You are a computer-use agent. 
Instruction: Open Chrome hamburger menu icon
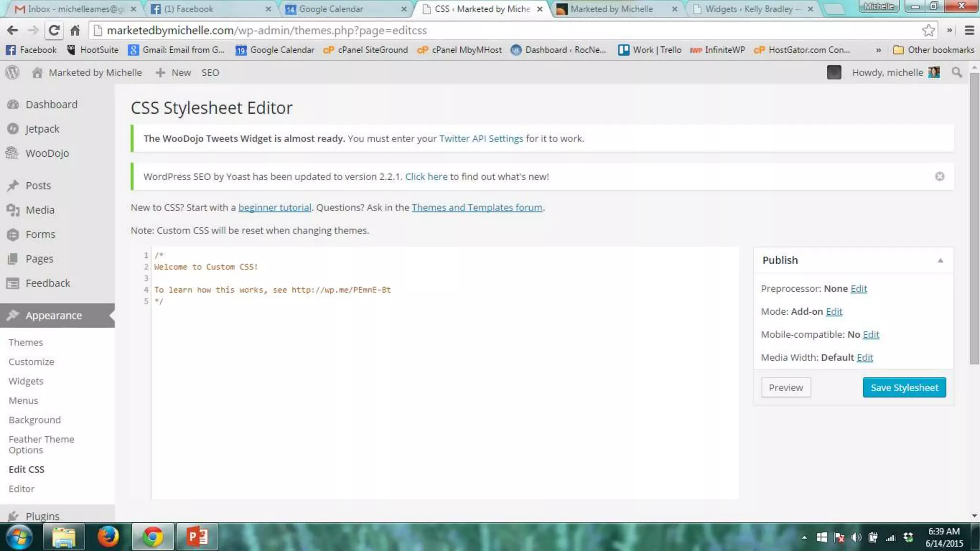[x=969, y=30]
